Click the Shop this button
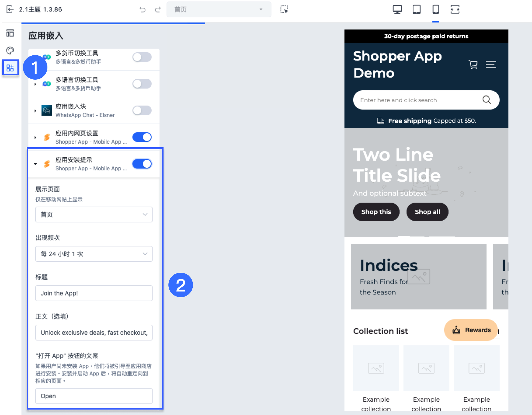The image size is (532, 415). (376, 212)
